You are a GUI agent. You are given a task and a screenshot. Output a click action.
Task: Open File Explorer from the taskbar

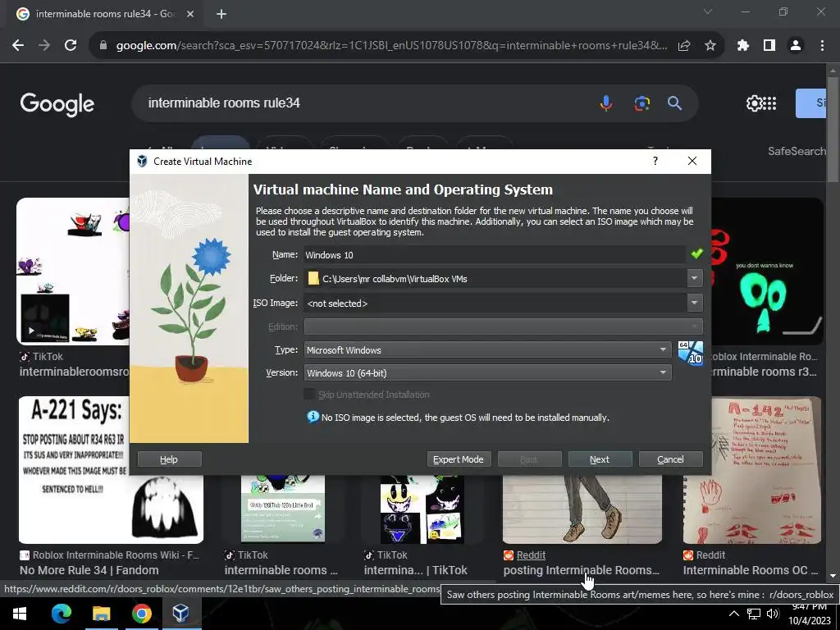pyautogui.click(x=101, y=614)
